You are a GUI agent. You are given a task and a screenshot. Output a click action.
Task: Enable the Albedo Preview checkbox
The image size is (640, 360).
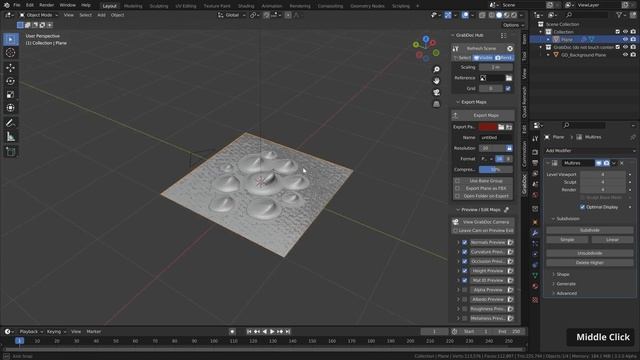pyautogui.click(x=464, y=299)
